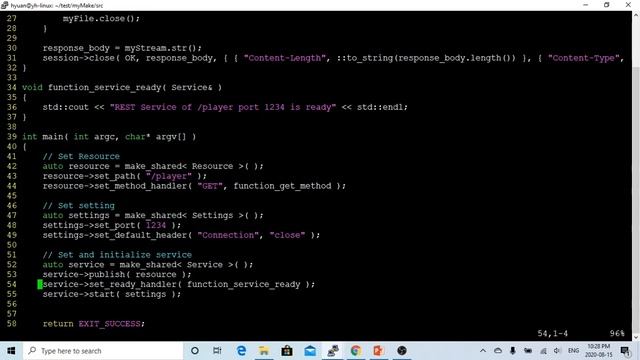Click 'service->publish(' on line 53
640x360 pixels.
(x=86, y=274)
